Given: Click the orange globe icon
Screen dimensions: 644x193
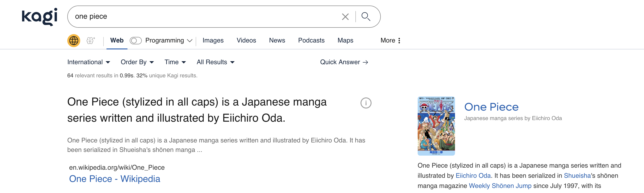Looking at the screenshot, I should tap(74, 41).
